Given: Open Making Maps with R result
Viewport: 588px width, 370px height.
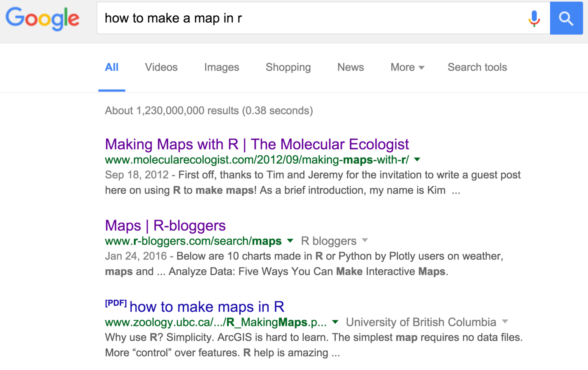Looking at the screenshot, I should [x=257, y=144].
